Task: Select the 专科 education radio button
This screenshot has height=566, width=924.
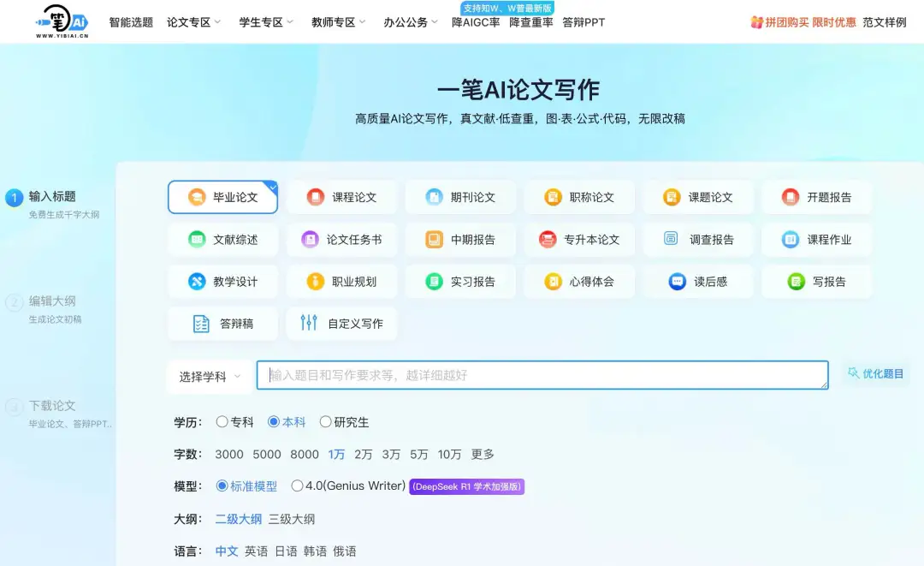Action: [x=222, y=421]
